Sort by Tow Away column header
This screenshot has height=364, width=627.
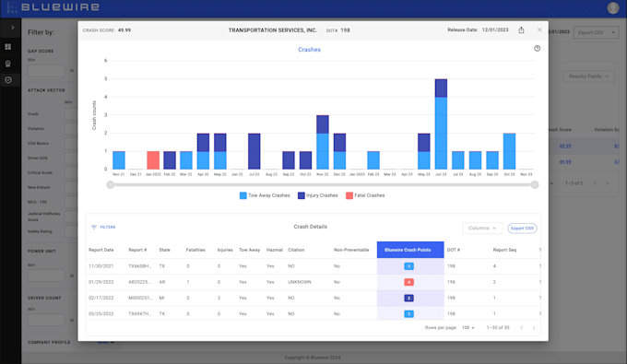250,250
